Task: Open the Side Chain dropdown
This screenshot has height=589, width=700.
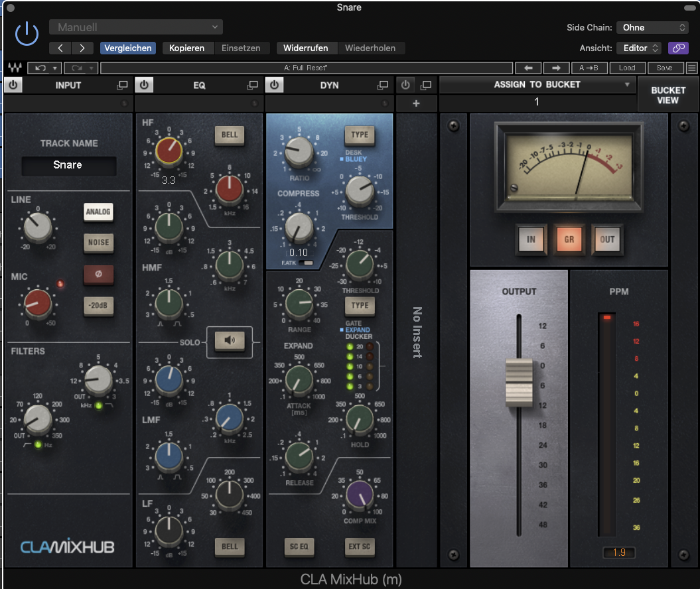Action: click(x=653, y=27)
